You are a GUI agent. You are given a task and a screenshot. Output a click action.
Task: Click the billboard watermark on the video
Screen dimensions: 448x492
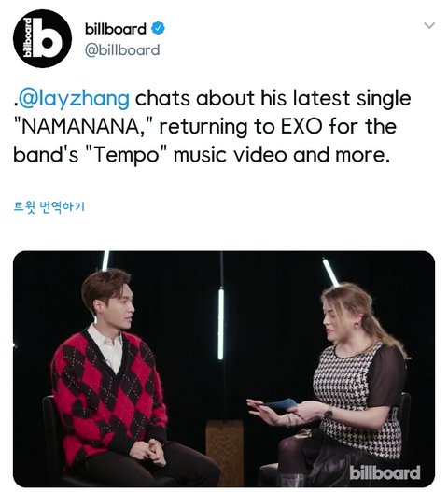pos(385,472)
